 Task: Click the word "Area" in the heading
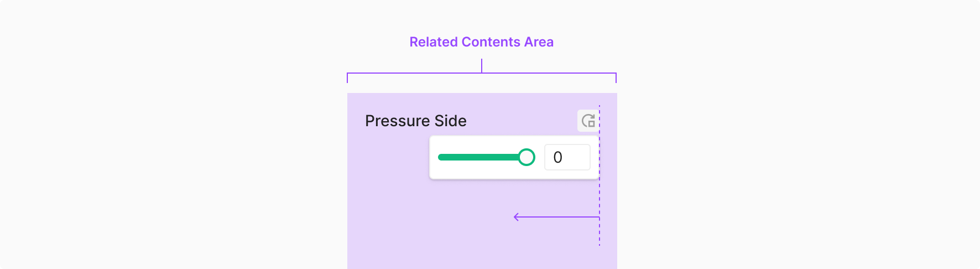point(539,42)
